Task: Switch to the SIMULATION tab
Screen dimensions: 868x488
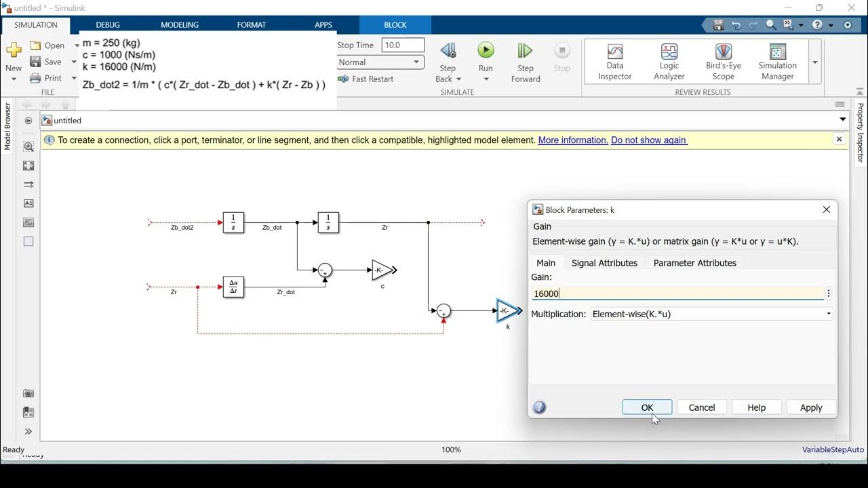Action: [36, 24]
